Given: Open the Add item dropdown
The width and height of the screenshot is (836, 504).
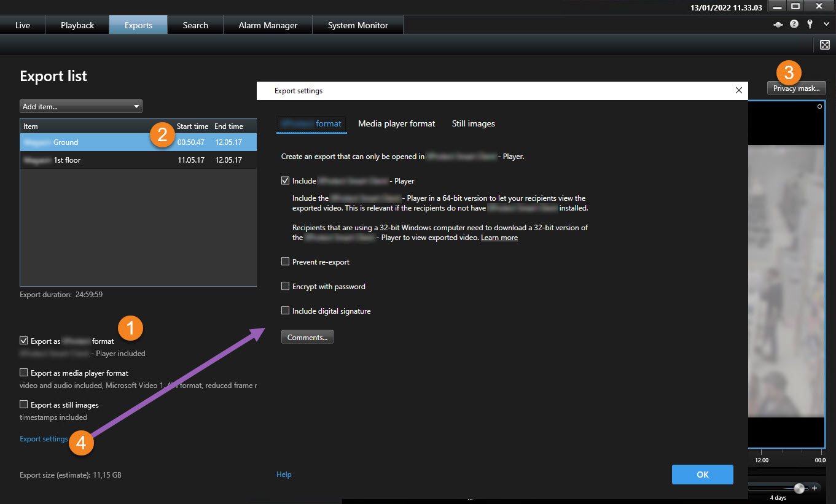Looking at the screenshot, I should click(x=81, y=106).
